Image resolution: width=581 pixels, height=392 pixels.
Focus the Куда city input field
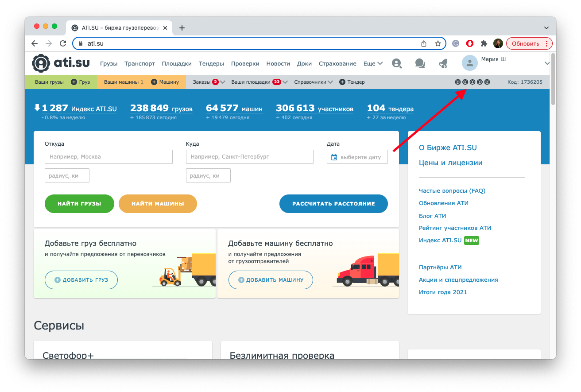250,157
